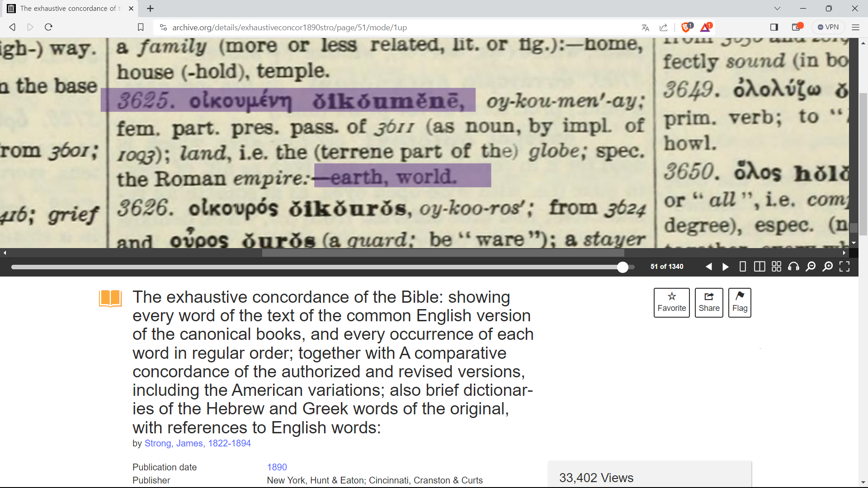Image resolution: width=868 pixels, height=488 pixels.
Task: Switch to one-page view
Action: [742, 267]
